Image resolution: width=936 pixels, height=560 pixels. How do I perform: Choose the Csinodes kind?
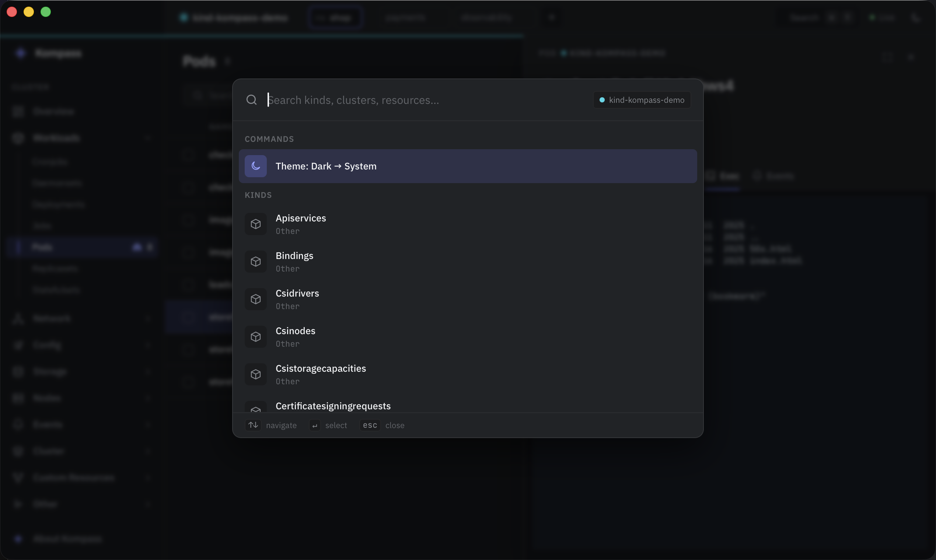point(468,337)
